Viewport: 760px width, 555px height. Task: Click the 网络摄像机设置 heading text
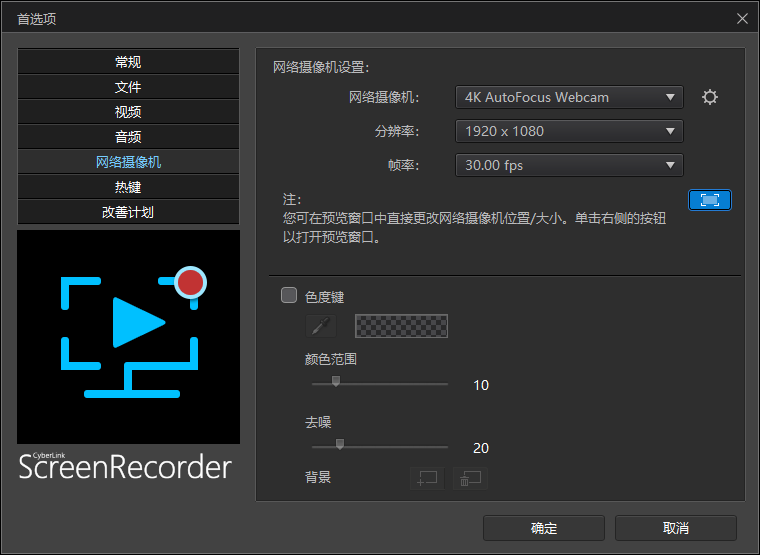pos(321,67)
